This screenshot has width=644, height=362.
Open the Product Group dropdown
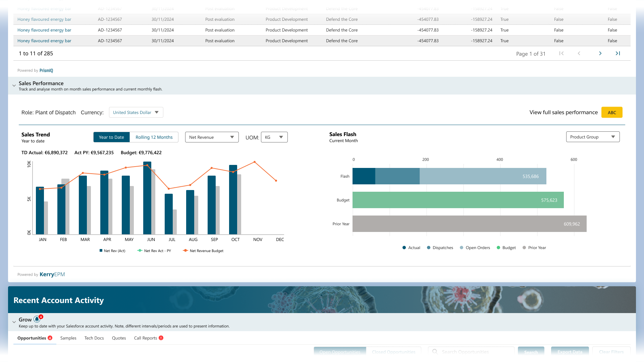point(593,137)
